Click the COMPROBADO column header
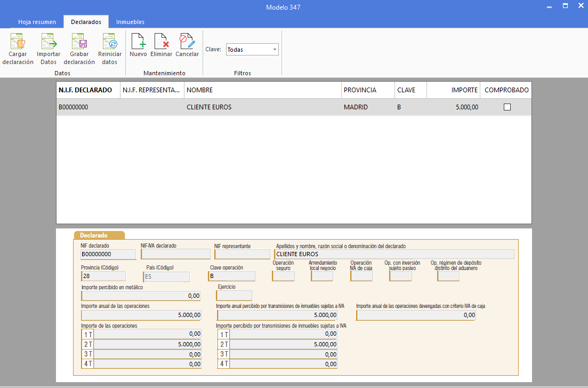Screen dimensions: 588x388 (506, 90)
